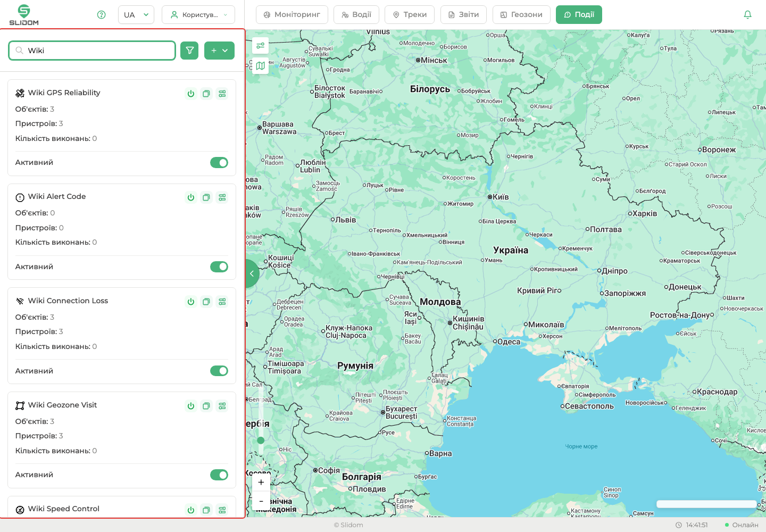Click power icon on Wiki Geozone Visit
The width and height of the screenshot is (766, 532).
[191, 406]
